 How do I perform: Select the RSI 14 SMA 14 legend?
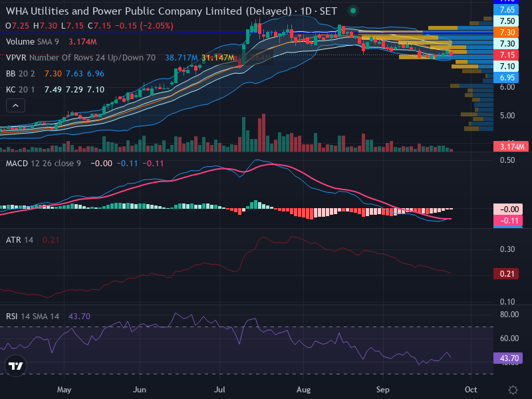click(x=33, y=317)
